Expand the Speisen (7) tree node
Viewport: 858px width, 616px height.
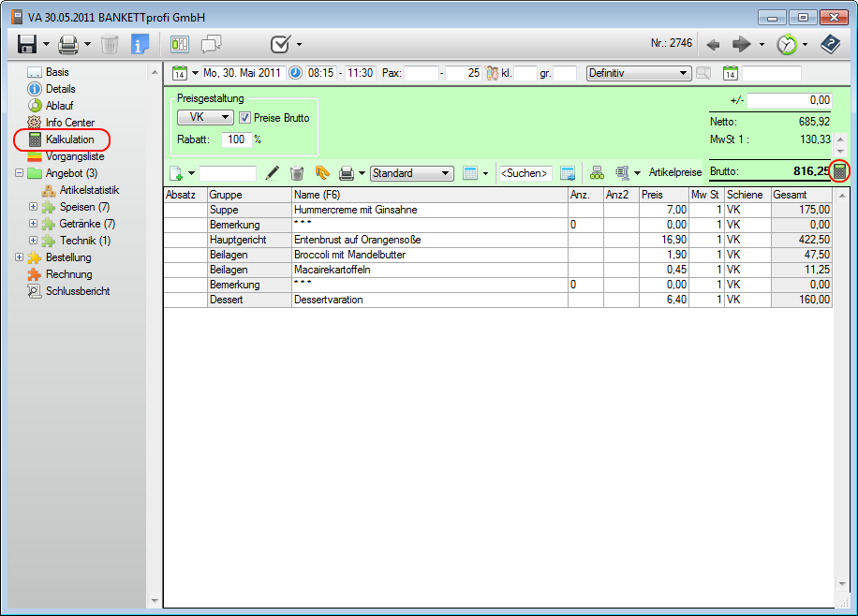34,207
